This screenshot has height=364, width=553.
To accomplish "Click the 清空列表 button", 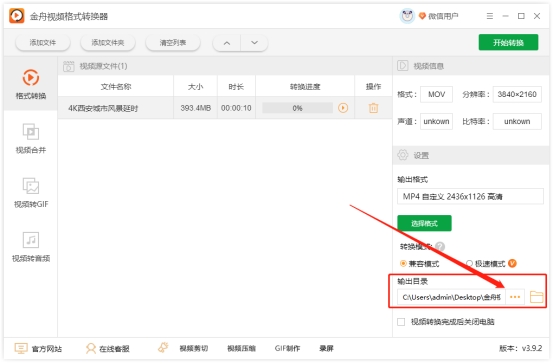I will [173, 43].
